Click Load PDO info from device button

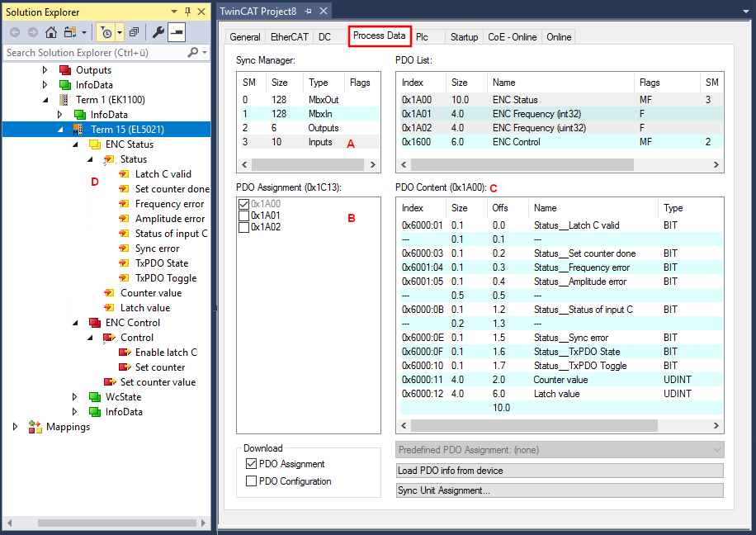(x=560, y=471)
